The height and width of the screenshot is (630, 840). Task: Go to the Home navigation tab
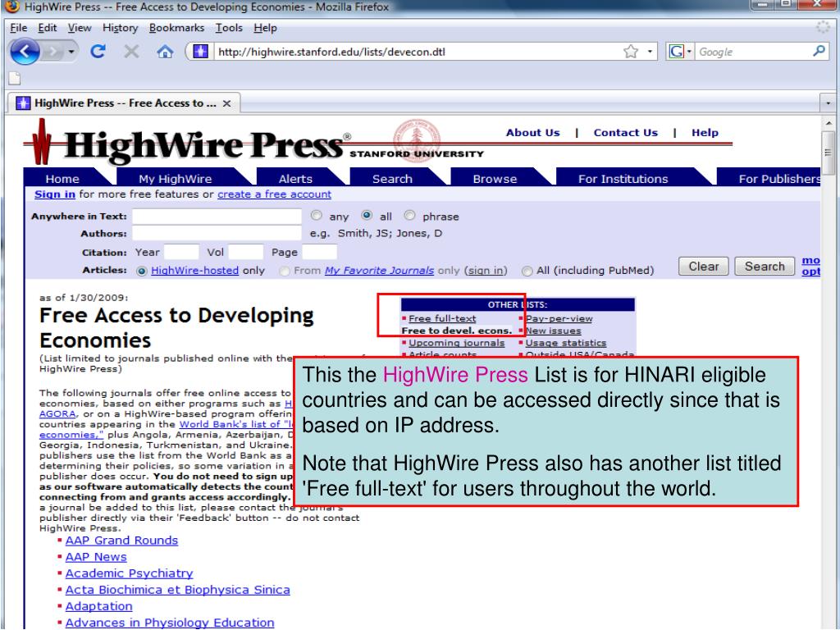coord(62,179)
